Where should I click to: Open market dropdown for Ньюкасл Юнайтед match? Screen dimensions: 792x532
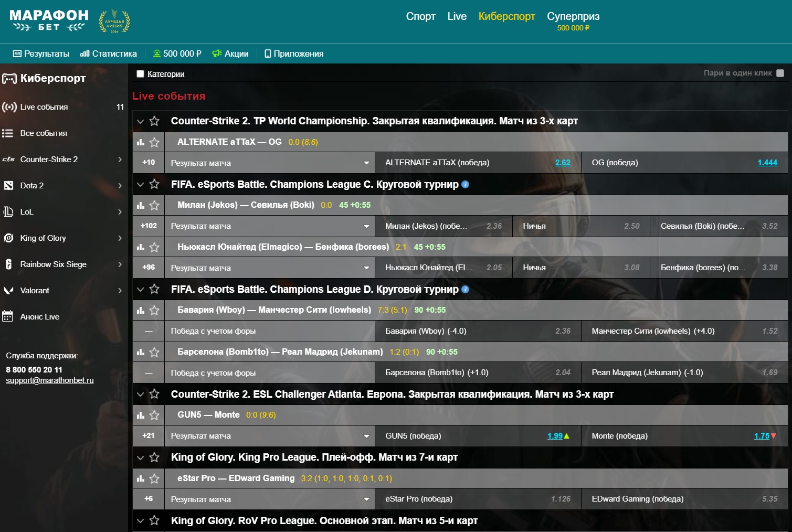coord(270,268)
